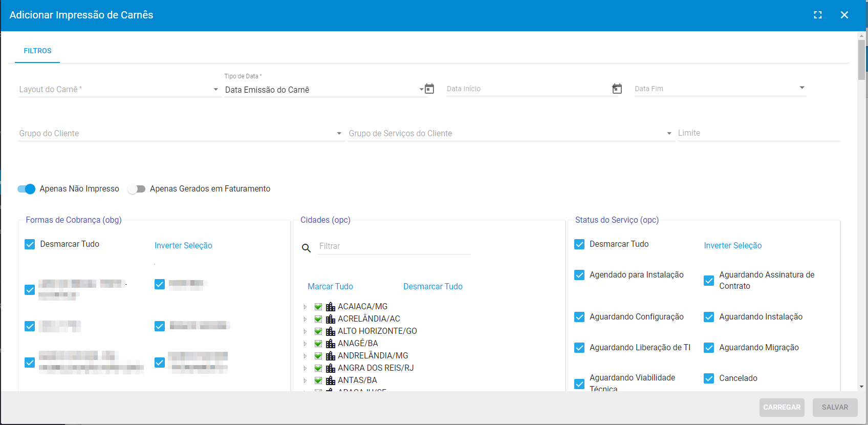Image resolution: width=868 pixels, height=425 pixels.
Task: Uncheck the ACAIACA/MG city checkbox
Action: click(318, 307)
